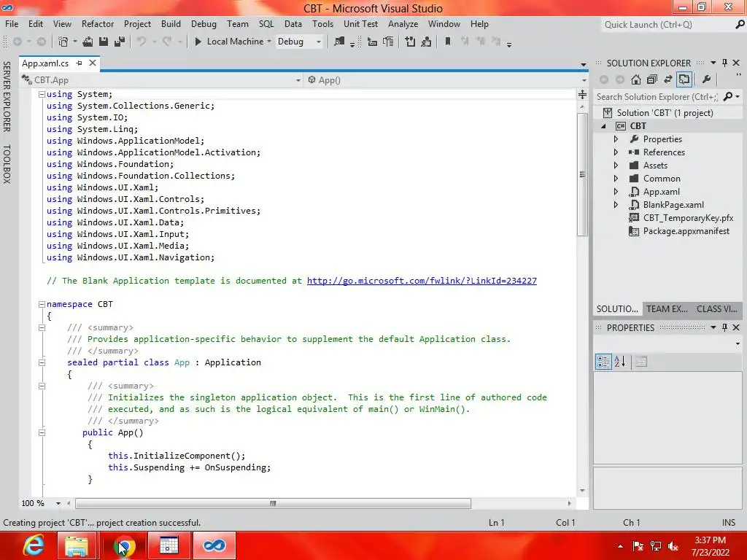
Task: Close the App.xaml.cs document tab
Action: (93, 63)
